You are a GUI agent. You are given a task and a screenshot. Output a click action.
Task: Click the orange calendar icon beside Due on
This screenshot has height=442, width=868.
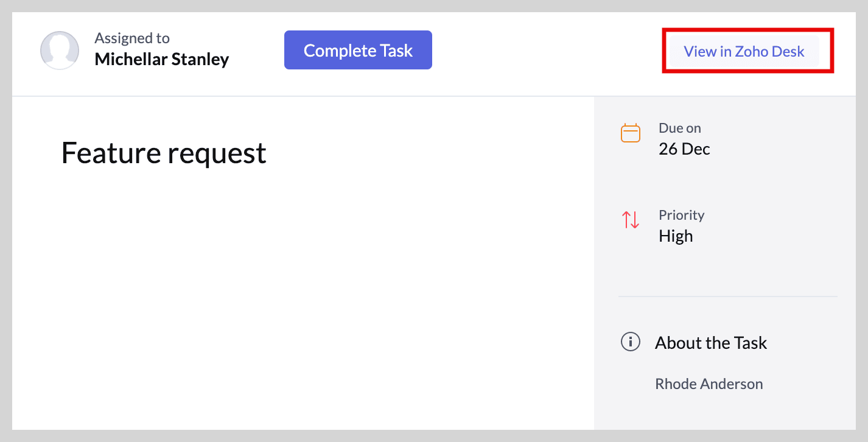tap(630, 133)
